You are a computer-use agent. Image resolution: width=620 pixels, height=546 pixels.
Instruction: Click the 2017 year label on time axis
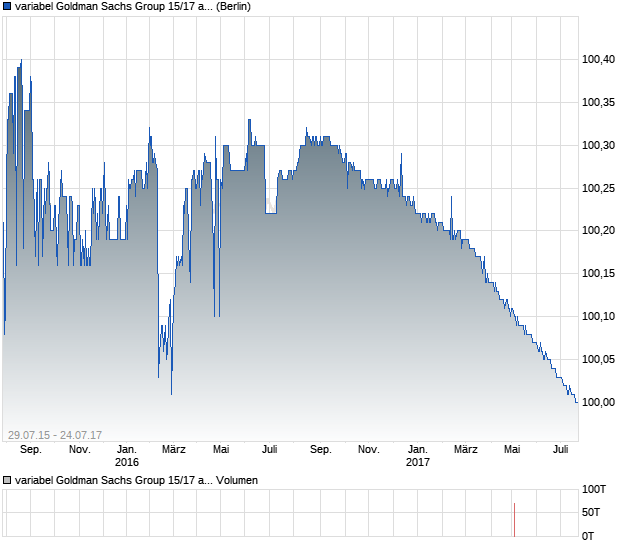(x=418, y=462)
